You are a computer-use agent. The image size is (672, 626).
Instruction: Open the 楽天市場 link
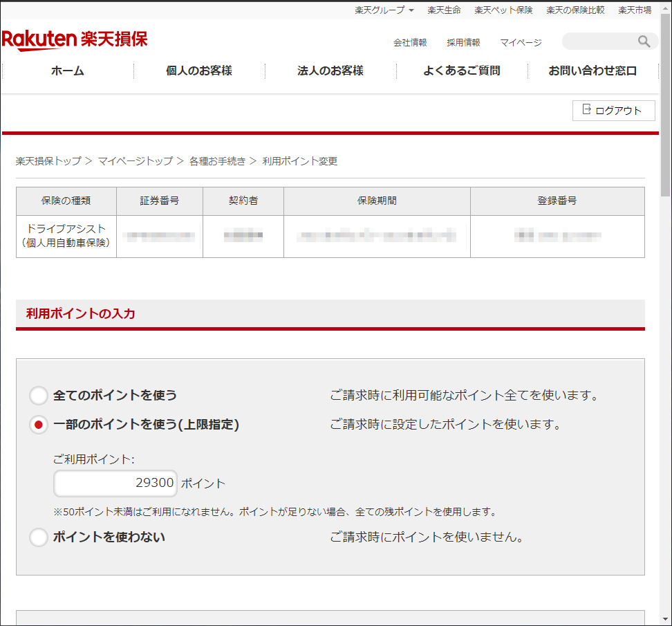click(x=635, y=10)
